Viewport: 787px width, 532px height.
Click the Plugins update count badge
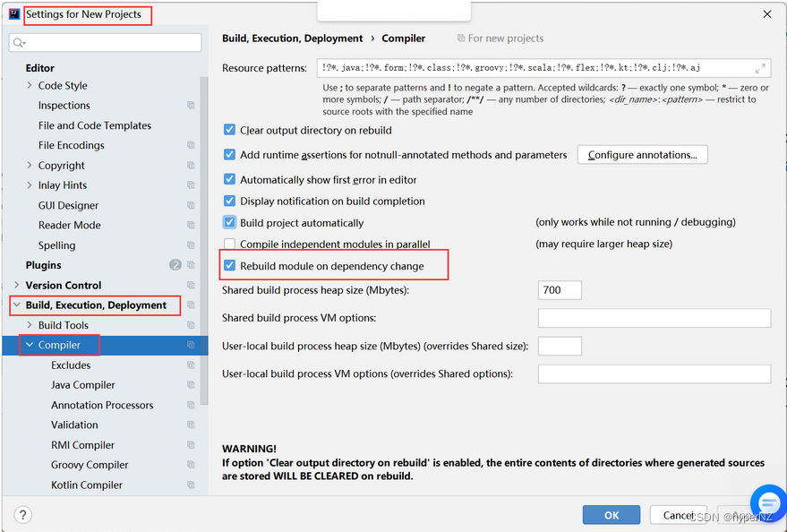[175, 265]
